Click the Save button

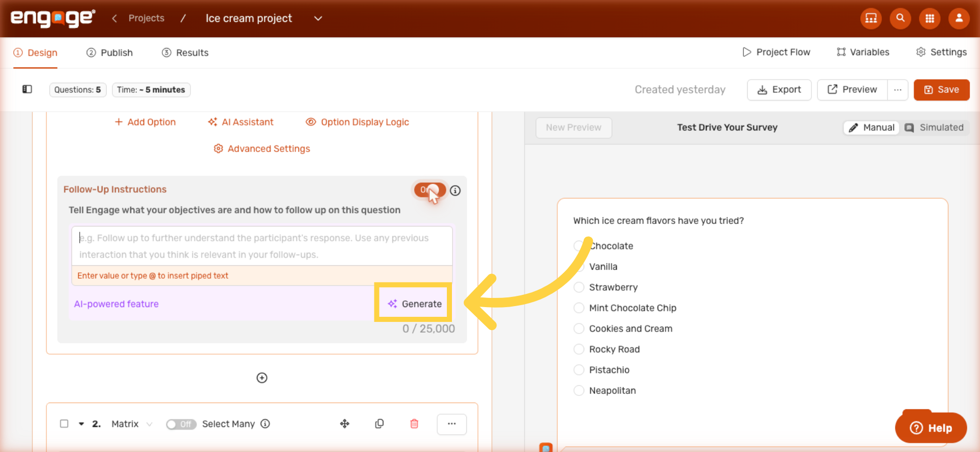pos(941,90)
